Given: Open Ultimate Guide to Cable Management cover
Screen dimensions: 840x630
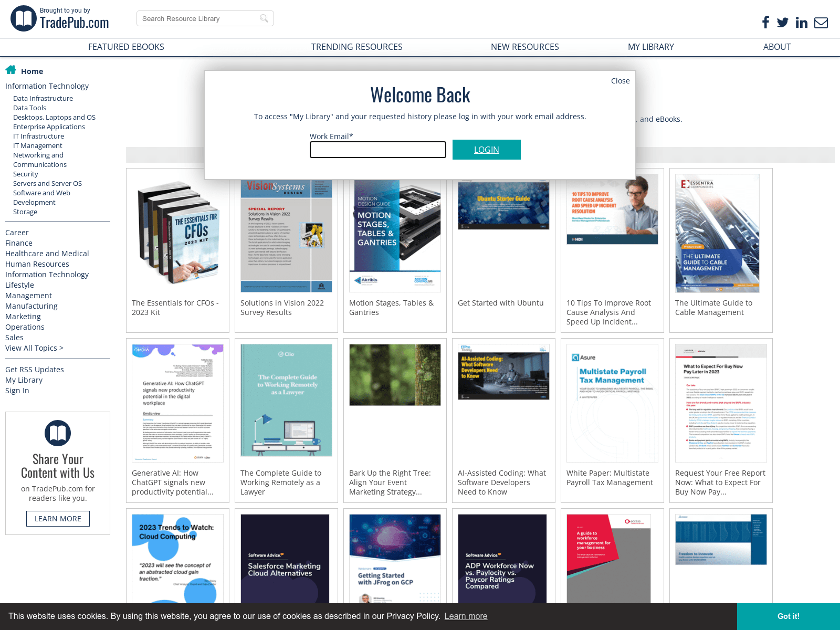Looking at the screenshot, I should [x=717, y=233].
